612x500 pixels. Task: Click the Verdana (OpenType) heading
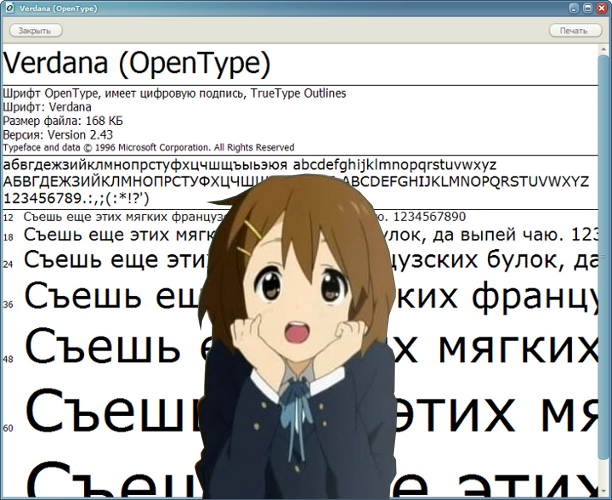(x=136, y=64)
